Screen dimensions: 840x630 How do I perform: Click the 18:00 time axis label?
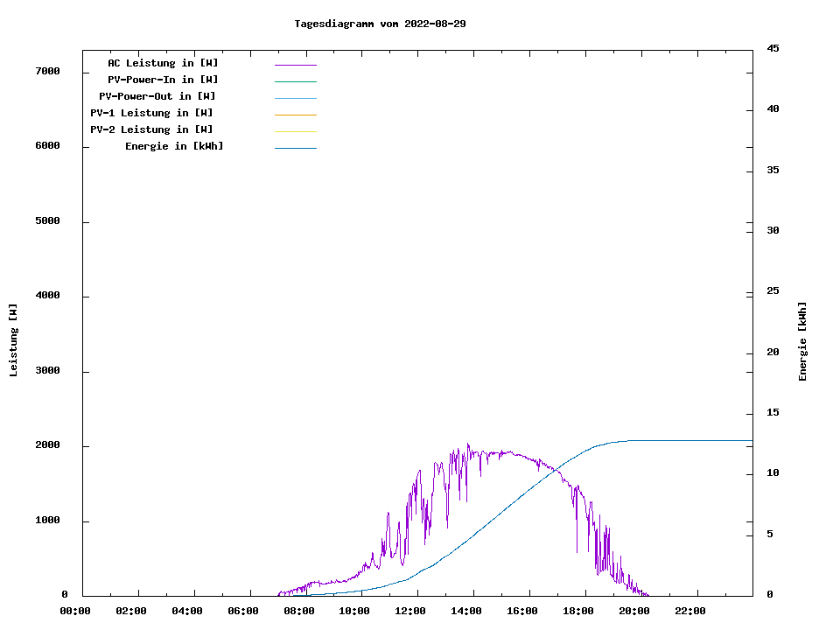578,611
